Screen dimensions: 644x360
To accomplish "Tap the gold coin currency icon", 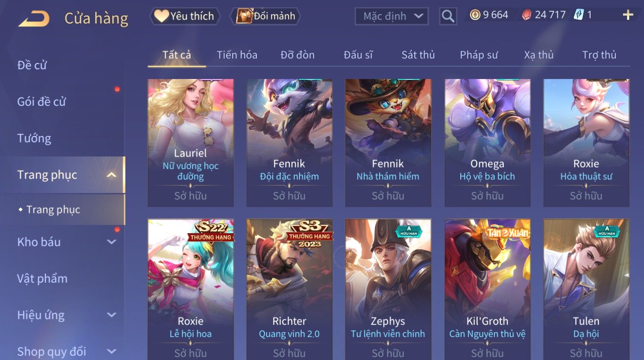I will pos(475,15).
